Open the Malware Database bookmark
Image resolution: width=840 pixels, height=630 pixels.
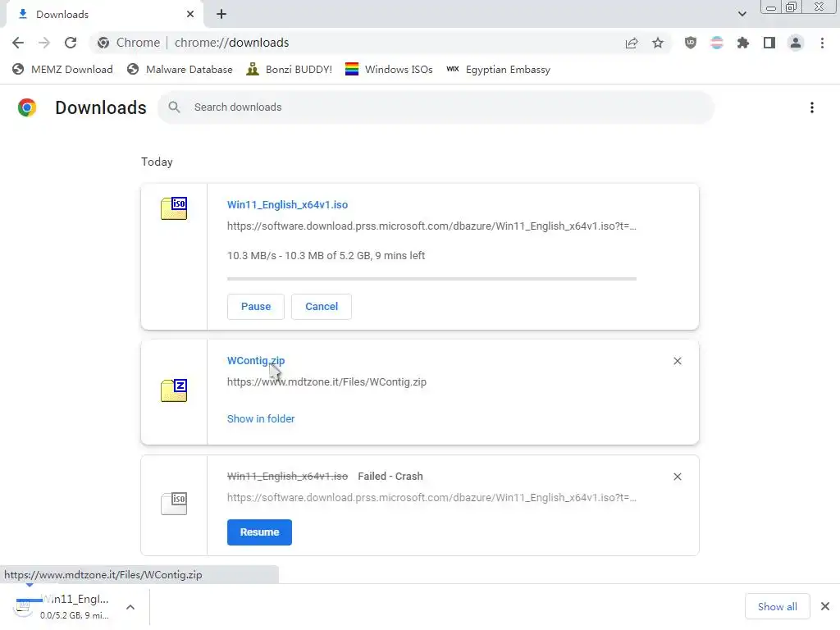coord(180,70)
